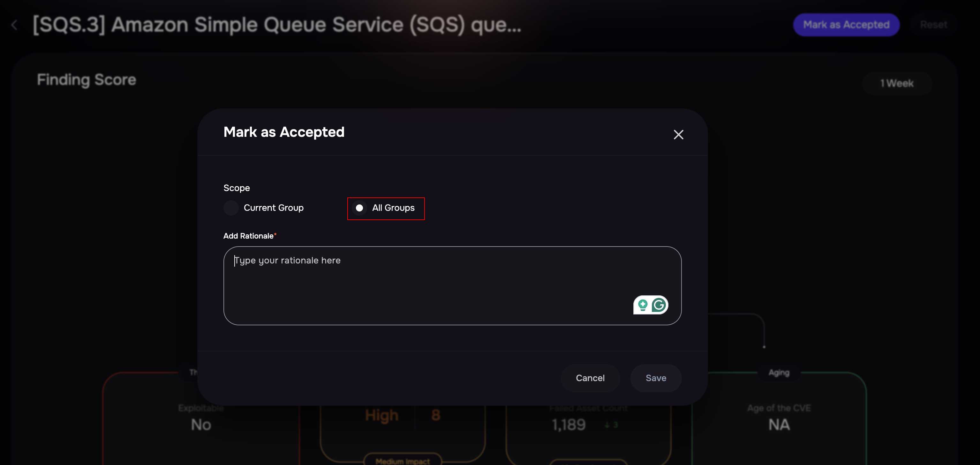Click the Current Group label text
This screenshot has width=980, height=465.
click(274, 208)
